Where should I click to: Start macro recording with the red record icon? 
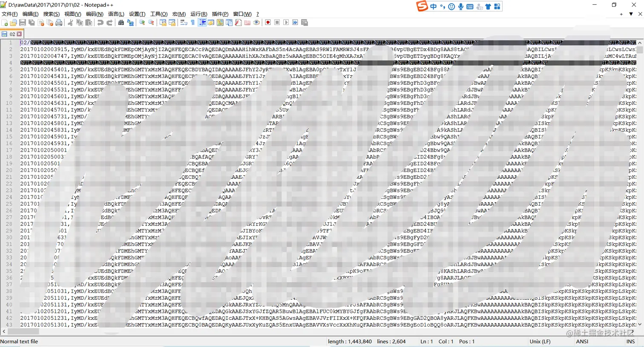(268, 23)
